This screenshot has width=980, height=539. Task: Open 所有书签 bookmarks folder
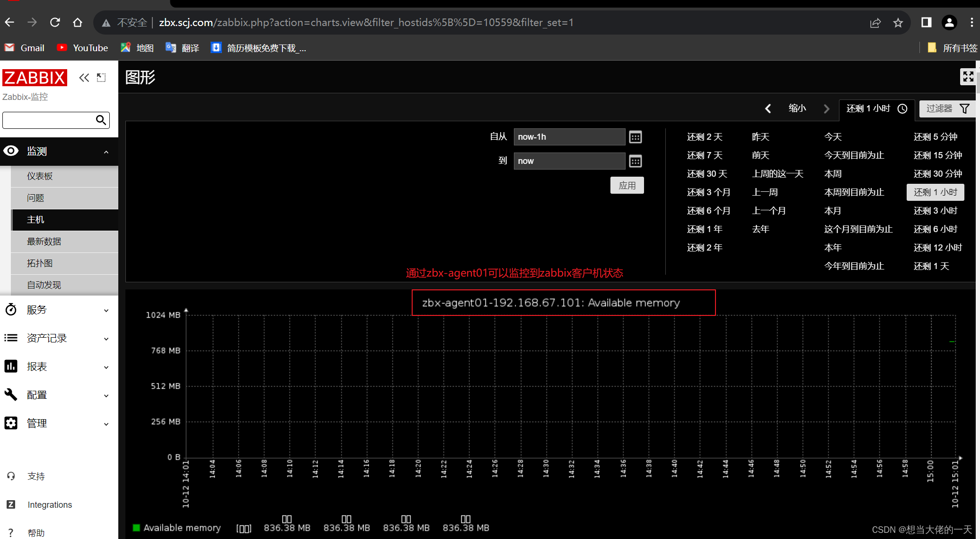coord(952,48)
